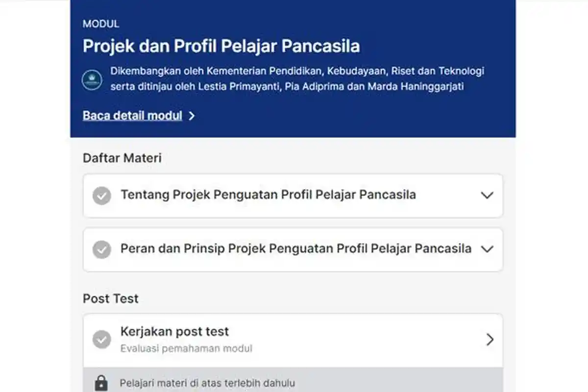This screenshot has width=588, height=392.
Task: Open Baca detail modul
Action: (x=132, y=116)
